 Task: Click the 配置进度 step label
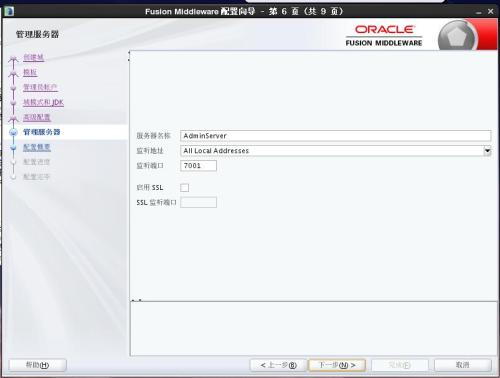pyautogui.click(x=36, y=162)
